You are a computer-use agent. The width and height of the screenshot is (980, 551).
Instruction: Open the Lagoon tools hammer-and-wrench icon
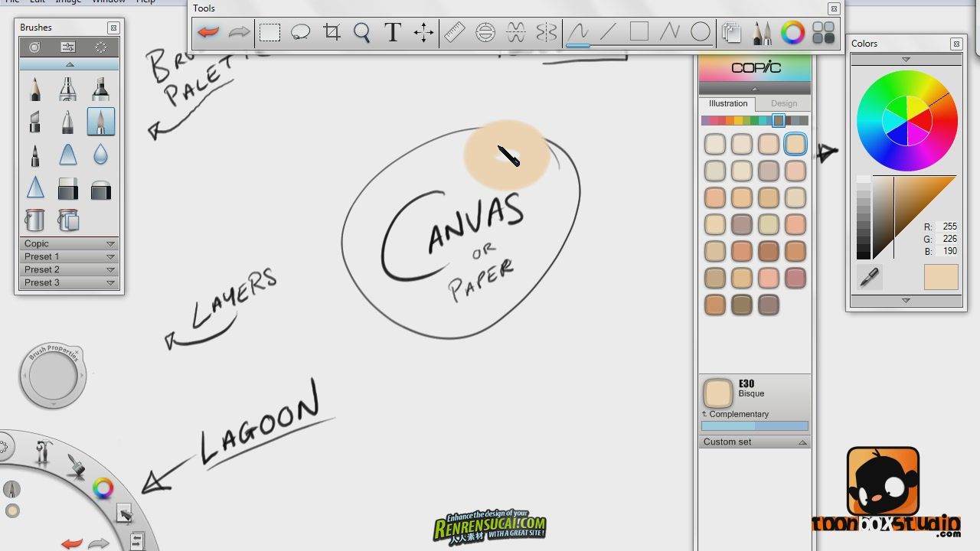tap(43, 452)
